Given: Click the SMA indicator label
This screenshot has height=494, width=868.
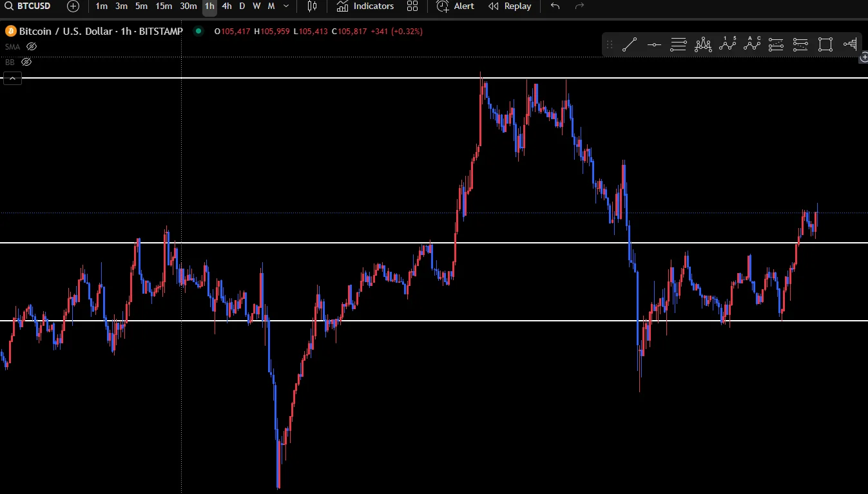Looking at the screenshot, I should coord(12,46).
